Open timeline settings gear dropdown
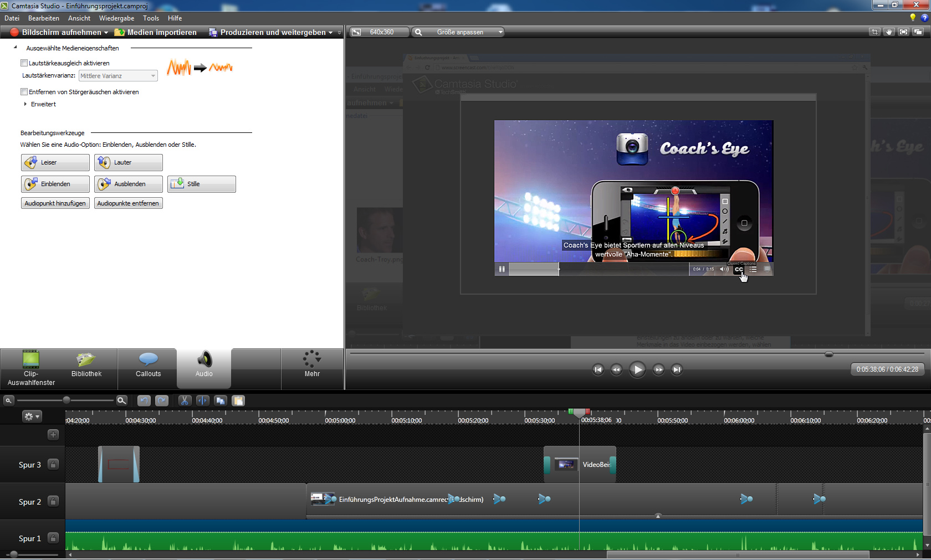This screenshot has width=931, height=560. [32, 416]
